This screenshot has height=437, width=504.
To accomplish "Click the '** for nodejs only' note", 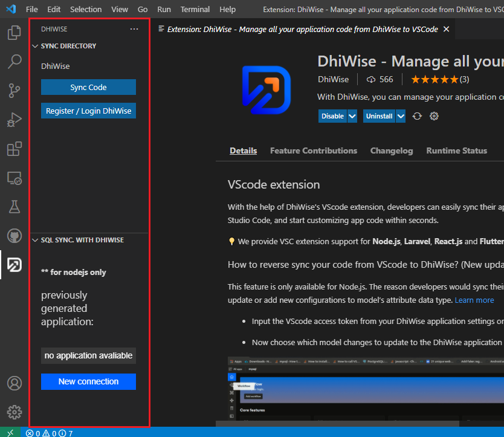I will [73, 273].
